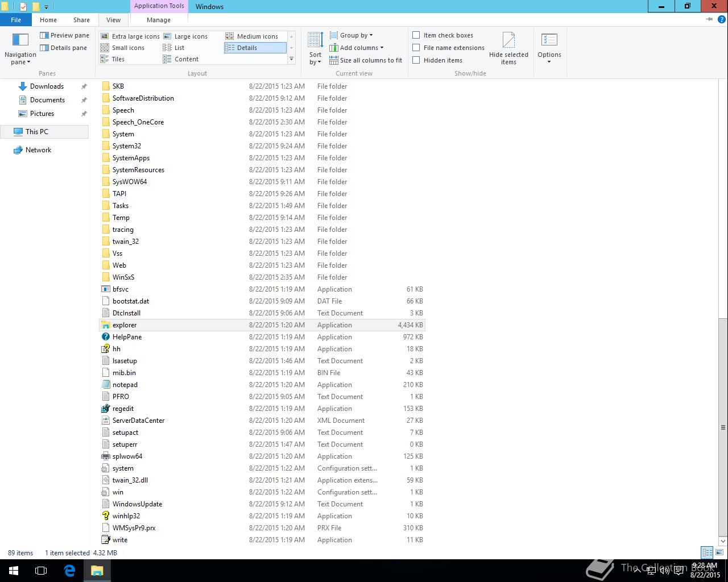Choose Small icons layout
Screen dimensions: 728x582
pos(122,48)
